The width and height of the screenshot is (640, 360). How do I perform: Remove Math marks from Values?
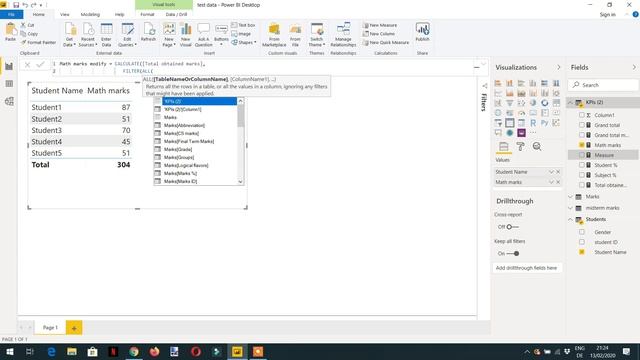558,182
